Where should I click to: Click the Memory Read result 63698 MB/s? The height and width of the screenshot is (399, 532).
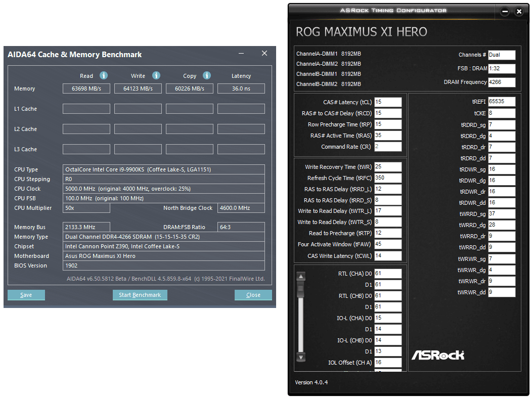point(86,88)
